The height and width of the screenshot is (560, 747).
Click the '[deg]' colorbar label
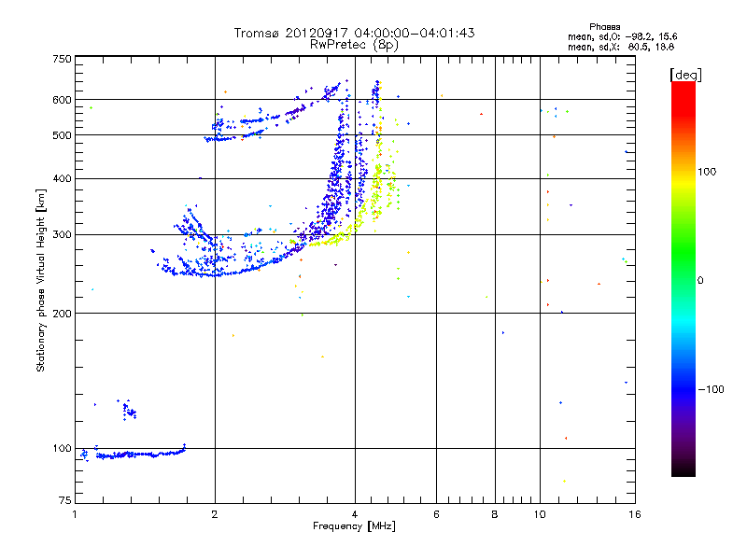click(x=685, y=75)
